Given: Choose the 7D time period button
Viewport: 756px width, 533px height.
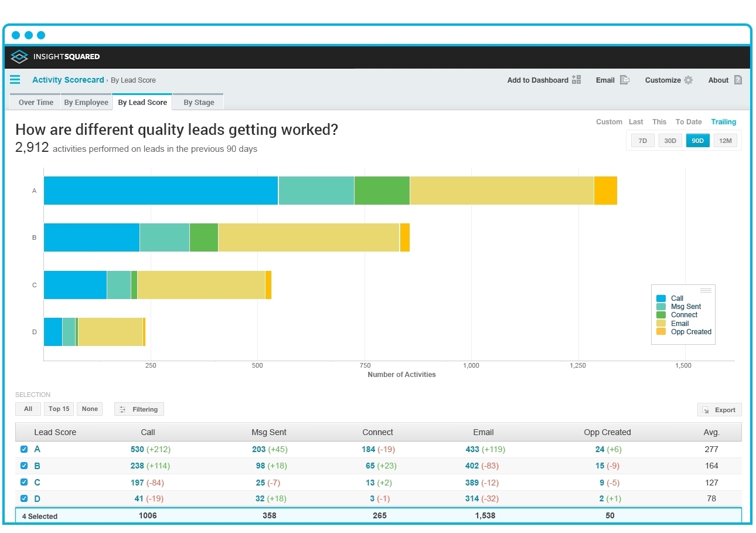Looking at the screenshot, I should [x=643, y=141].
